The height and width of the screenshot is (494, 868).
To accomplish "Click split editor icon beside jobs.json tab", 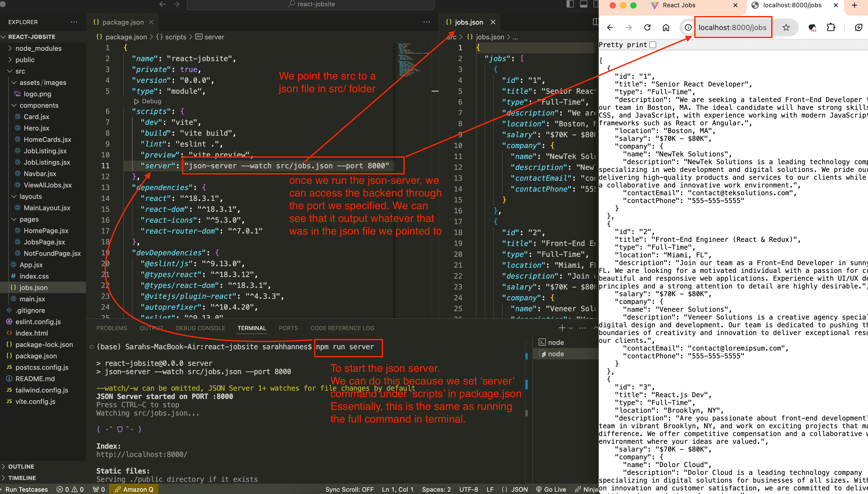I will 596,22.
